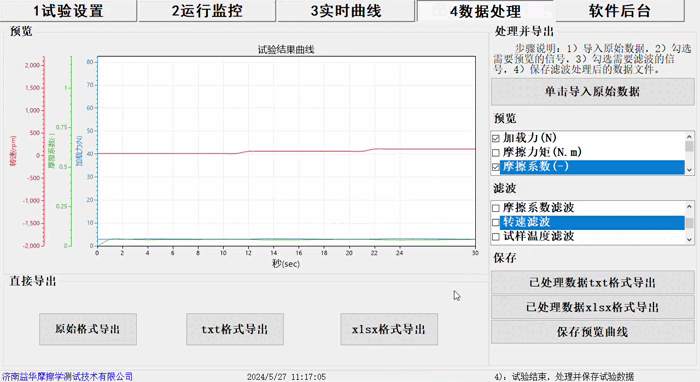700x382 pixels.
Task: Click 已处理数据xlsx格式导出 button
Action: click(x=592, y=307)
